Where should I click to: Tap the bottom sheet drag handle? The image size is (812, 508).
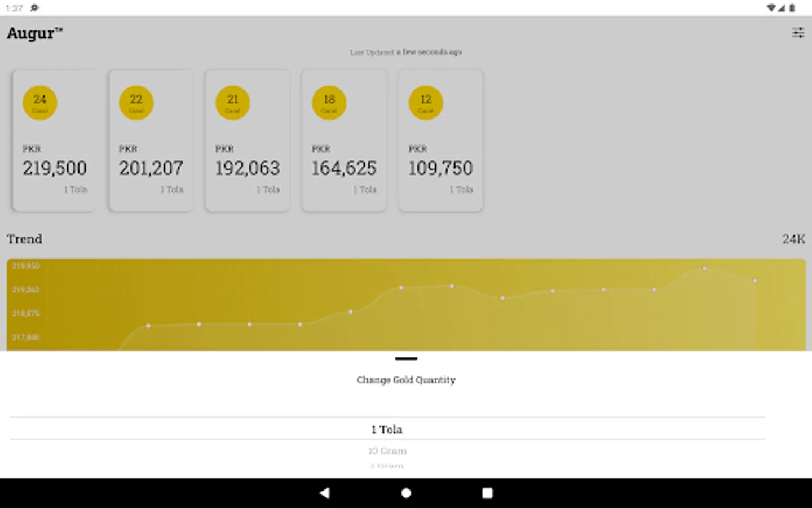406,358
